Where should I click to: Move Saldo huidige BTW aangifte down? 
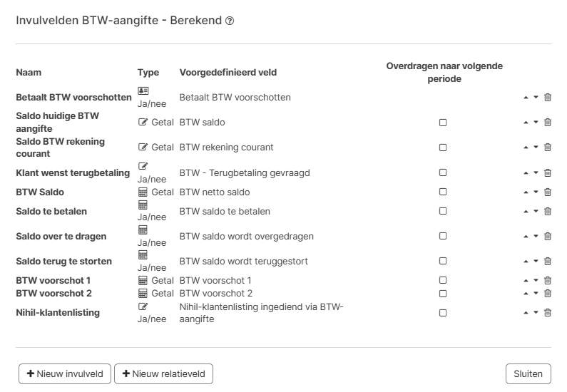[536, 123]
